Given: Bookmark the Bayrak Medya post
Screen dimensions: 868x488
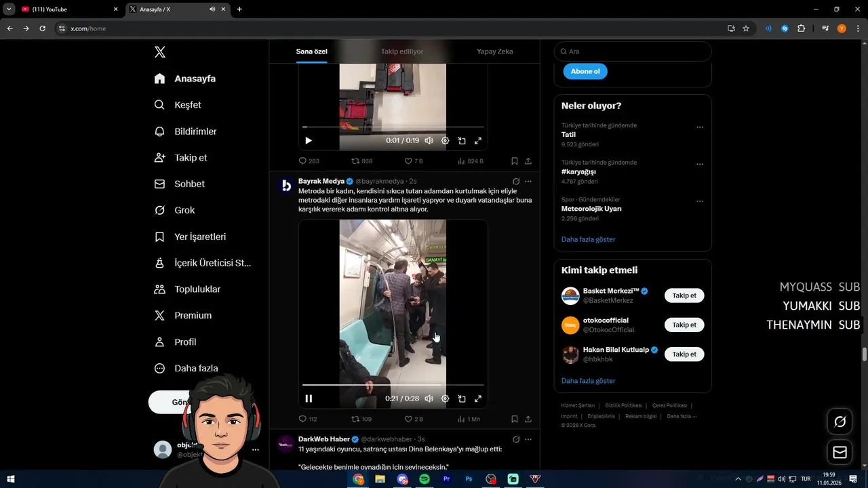Looking at the screenshot, I should click(515, 420).
